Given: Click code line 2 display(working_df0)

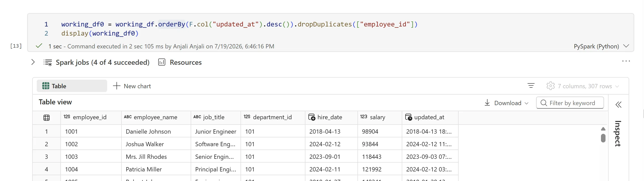Looking at the screenshot, I should coord(100,33).
